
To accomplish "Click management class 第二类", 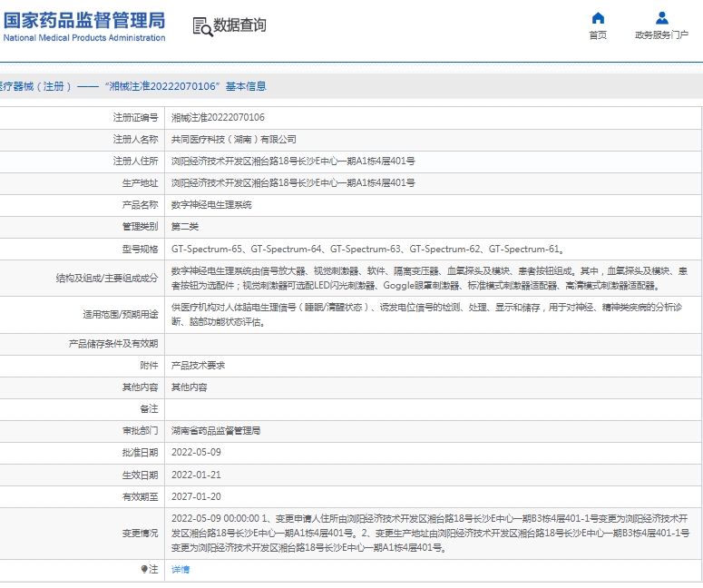I will pyautogui.click(x=185, y=227).
